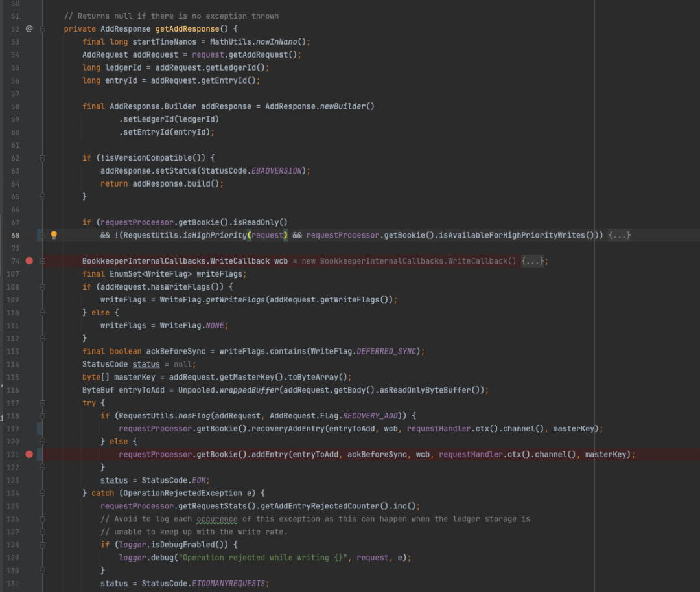Place caret on getAddResponse method name

[x=187, y=29]
